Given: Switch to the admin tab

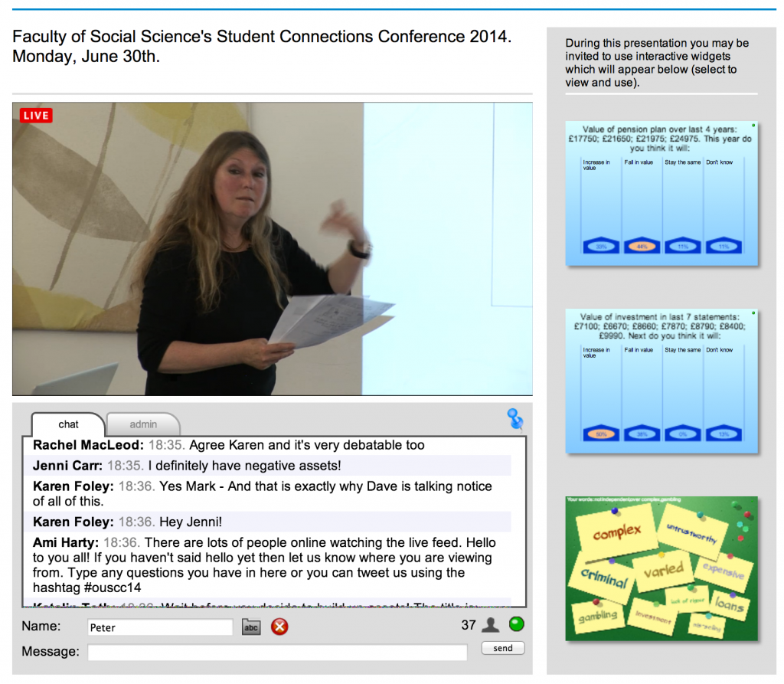Looking at the screenshot, I should click(142, 424).
